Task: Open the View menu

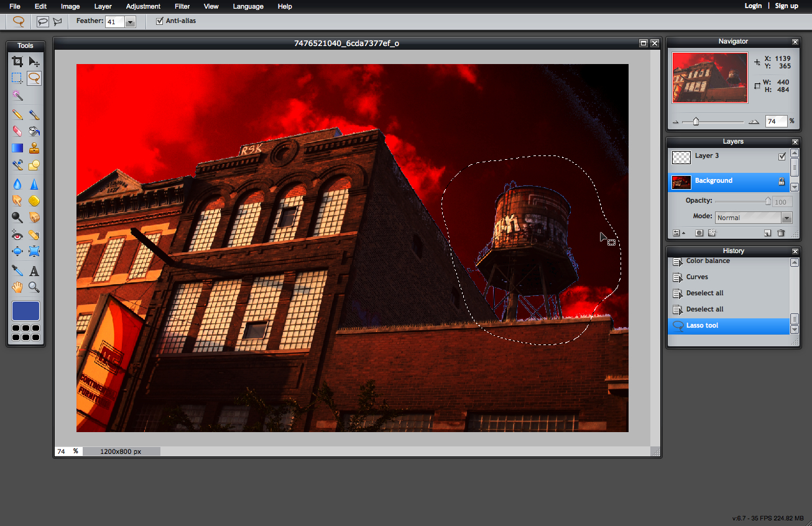Action: (211, 6)
